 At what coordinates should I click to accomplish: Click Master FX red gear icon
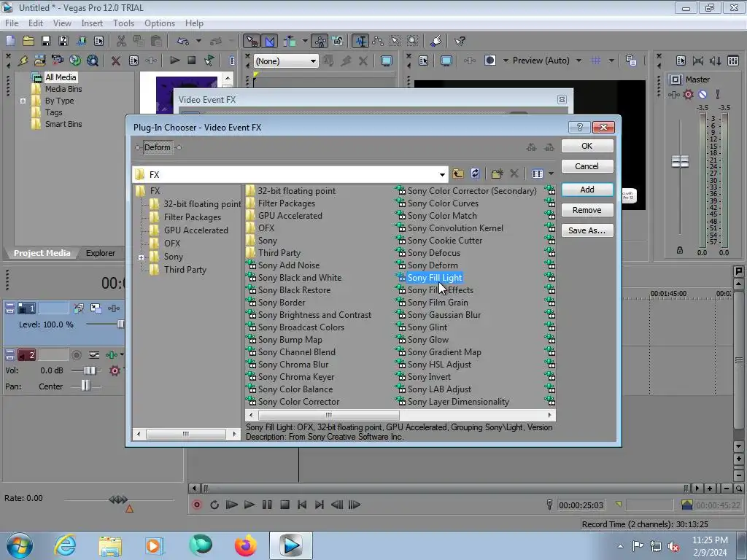[688, 94]
